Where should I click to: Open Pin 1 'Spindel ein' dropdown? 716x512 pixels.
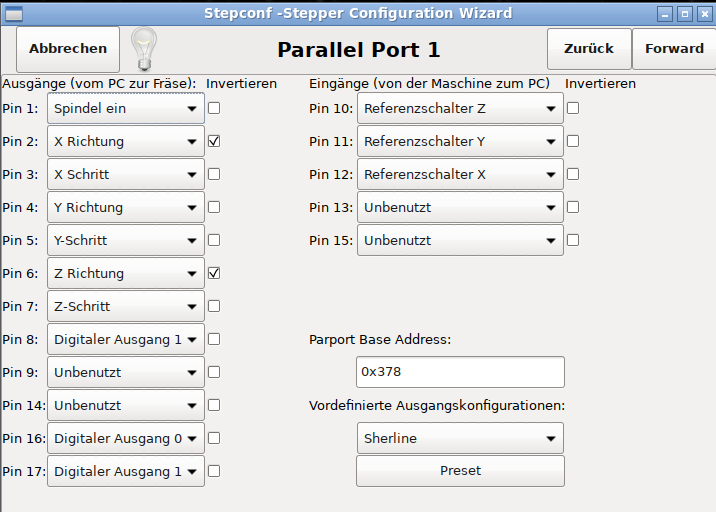126,108
